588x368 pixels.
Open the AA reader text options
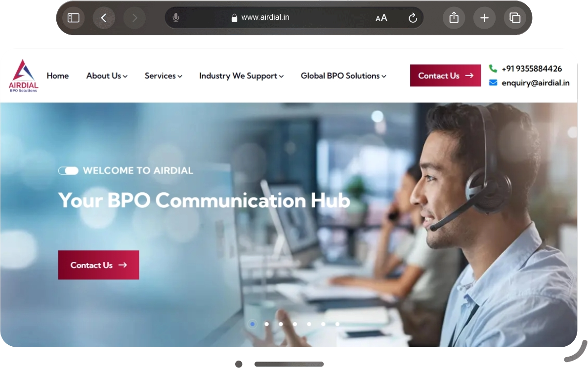[381, 18]
